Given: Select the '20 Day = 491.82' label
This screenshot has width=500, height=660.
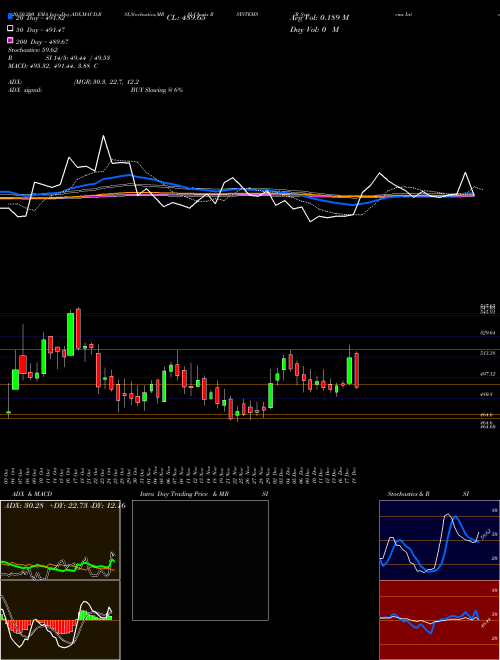Looking at the screenshot, I should click(40, 18).
